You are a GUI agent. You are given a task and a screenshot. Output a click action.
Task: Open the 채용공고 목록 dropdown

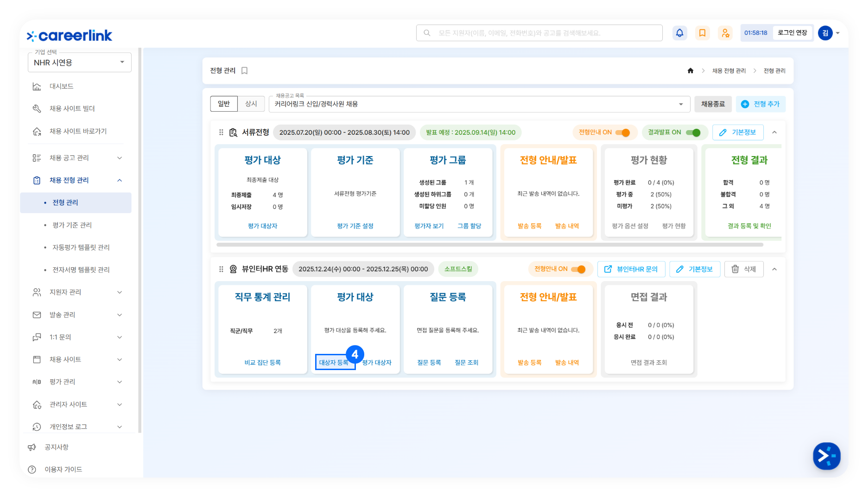click(479, 104)
